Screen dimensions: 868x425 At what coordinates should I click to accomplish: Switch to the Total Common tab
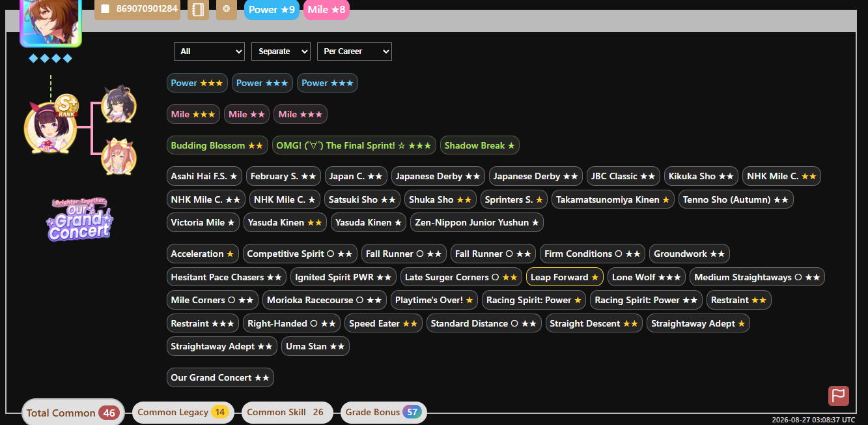pyautogui.click(x=73, y=413)
